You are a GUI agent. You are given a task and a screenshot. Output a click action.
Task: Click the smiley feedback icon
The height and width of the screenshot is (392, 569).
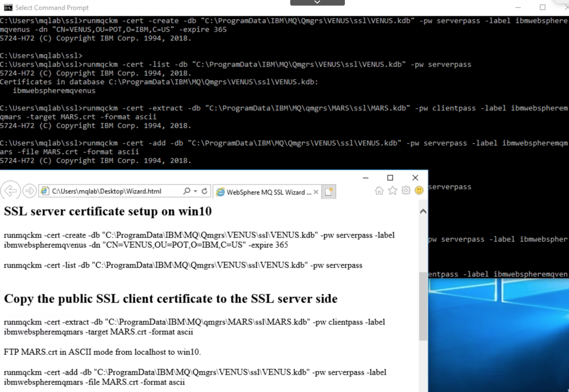click(419, 191)
